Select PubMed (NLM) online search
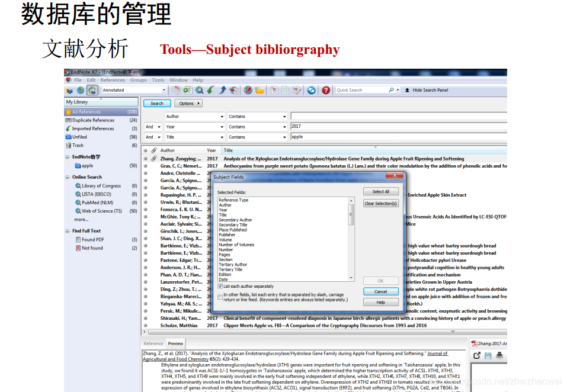This screenshot has width=567, height=392. pos(101,203)
